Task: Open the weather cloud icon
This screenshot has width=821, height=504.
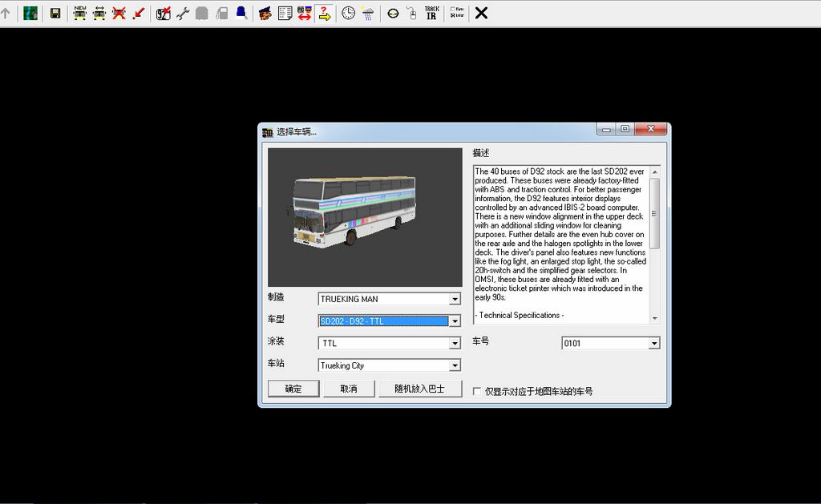Action: click(x=367, y=13)
